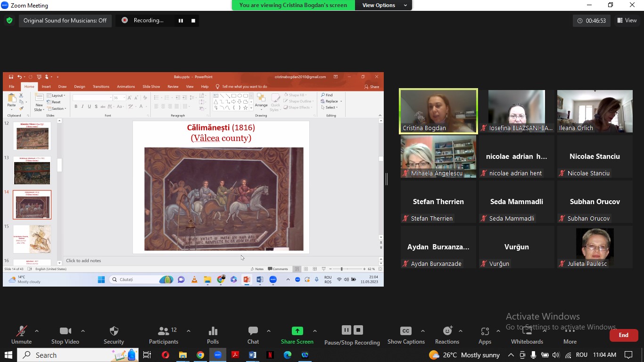Toggle Notes pane in PowerPoint status bar

(257, 269)
